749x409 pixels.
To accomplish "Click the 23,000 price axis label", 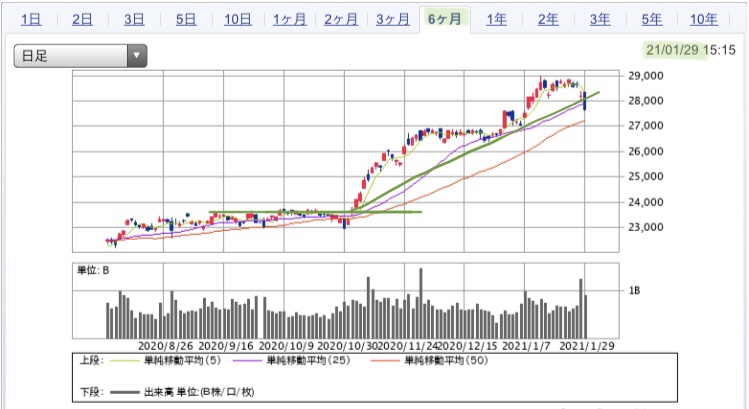I will coord(646,227).
